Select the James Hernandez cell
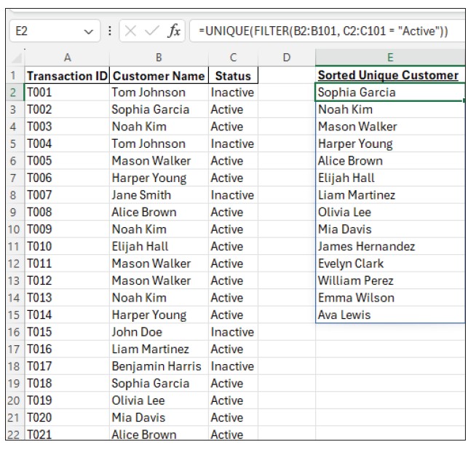 coord(366,246)
